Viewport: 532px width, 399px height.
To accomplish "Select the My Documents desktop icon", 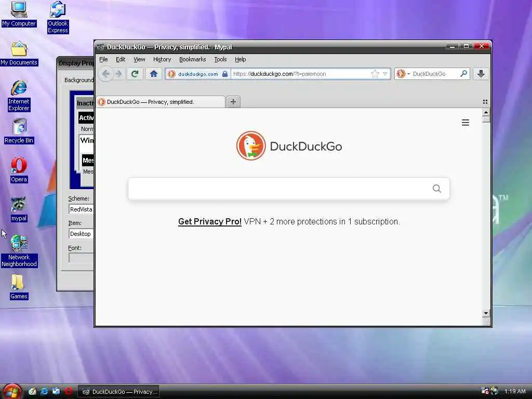I will [19, 54].
